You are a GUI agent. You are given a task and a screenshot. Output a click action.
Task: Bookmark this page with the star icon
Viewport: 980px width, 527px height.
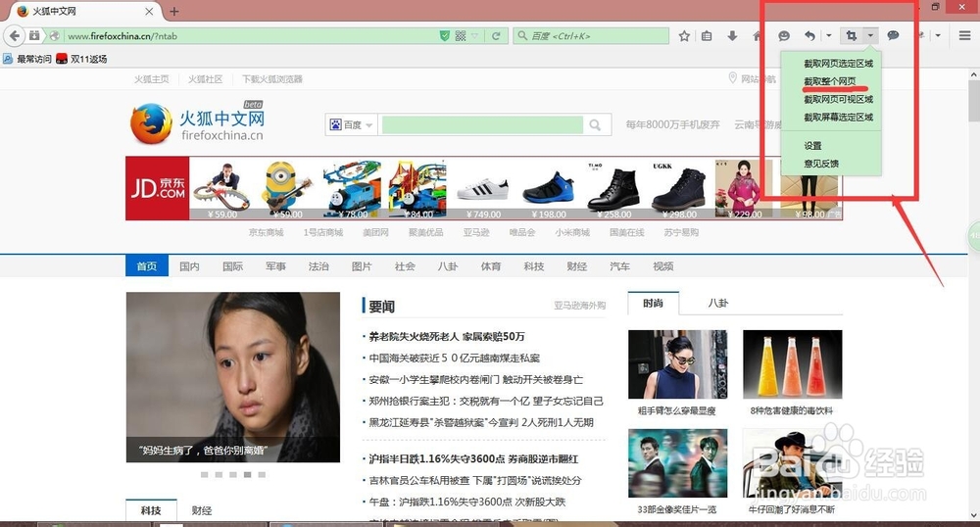pos(684,36)
